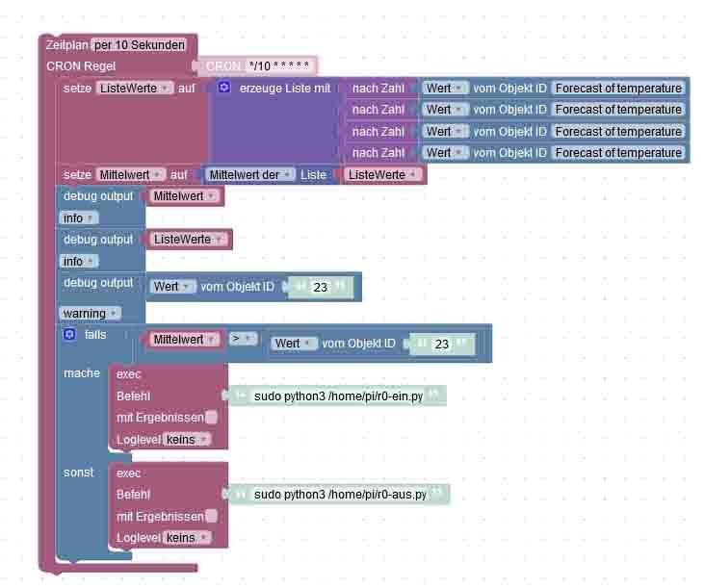
Task: Open Wert attribute dropdown in falls comparison
Action: tap(294, 344)
